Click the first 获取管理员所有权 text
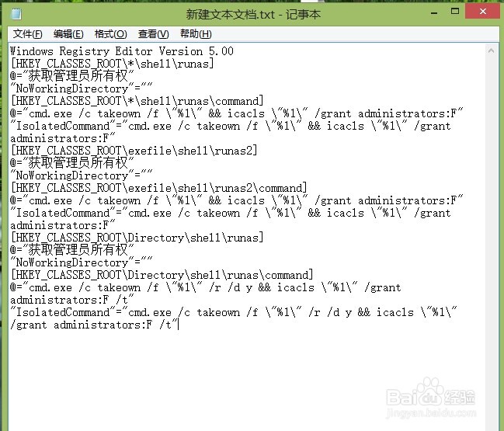The height and width of the screenshot is (431, 504). [x=78, y=76]
